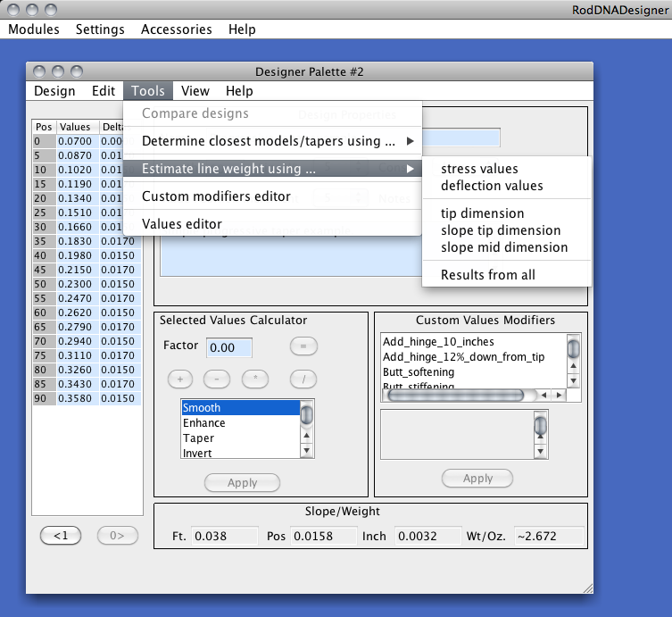
Task: Select Butt_softening modifier
Action: tap(419, 371)
